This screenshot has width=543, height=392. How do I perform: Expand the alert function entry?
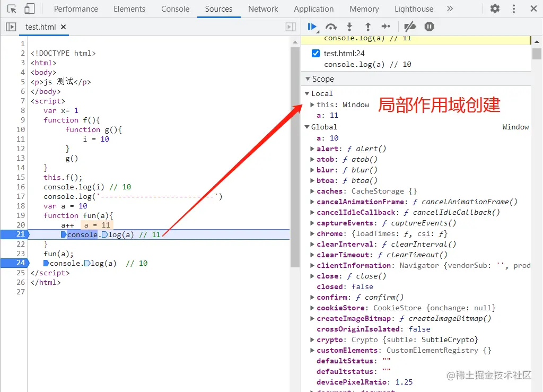312,149
